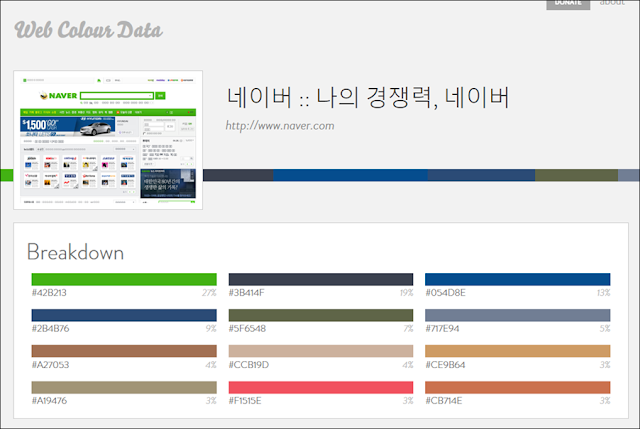Click the #3B414F hex code text
The width and height of the screenshot is (640, 429).
click(247, 293)
